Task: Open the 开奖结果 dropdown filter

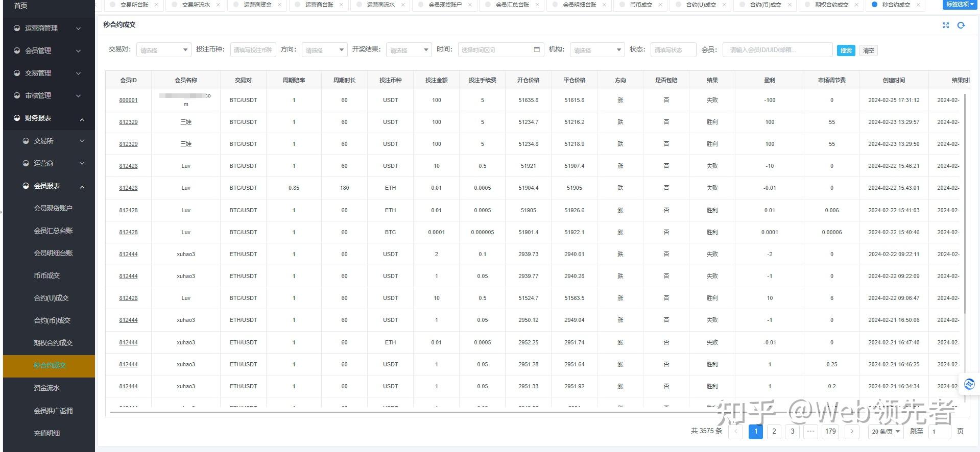Action: (x=409, y=50)
